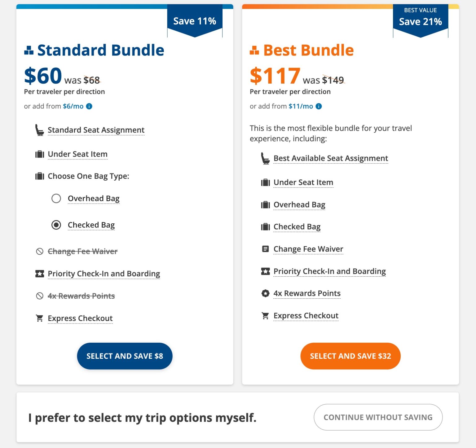
Task: Click the Change Fee Waiver document icon in Best Bundle
Action: coord(265,248)
